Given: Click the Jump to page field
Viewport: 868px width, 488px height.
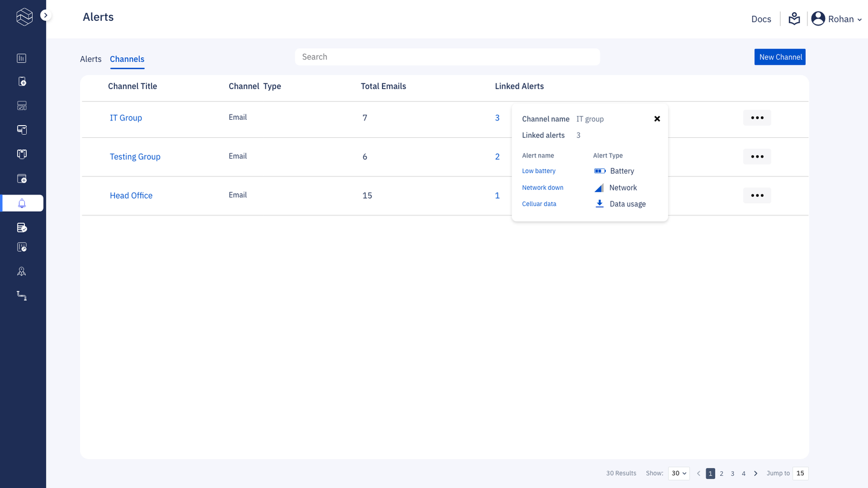Looking at the screenshot, I should pyautogui.click(x=800, y=473).
